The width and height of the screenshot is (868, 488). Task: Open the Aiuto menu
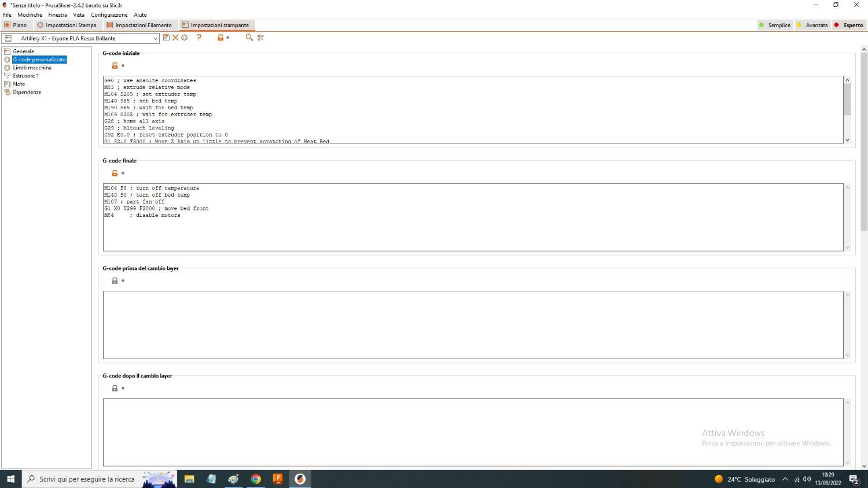(140, 14)
